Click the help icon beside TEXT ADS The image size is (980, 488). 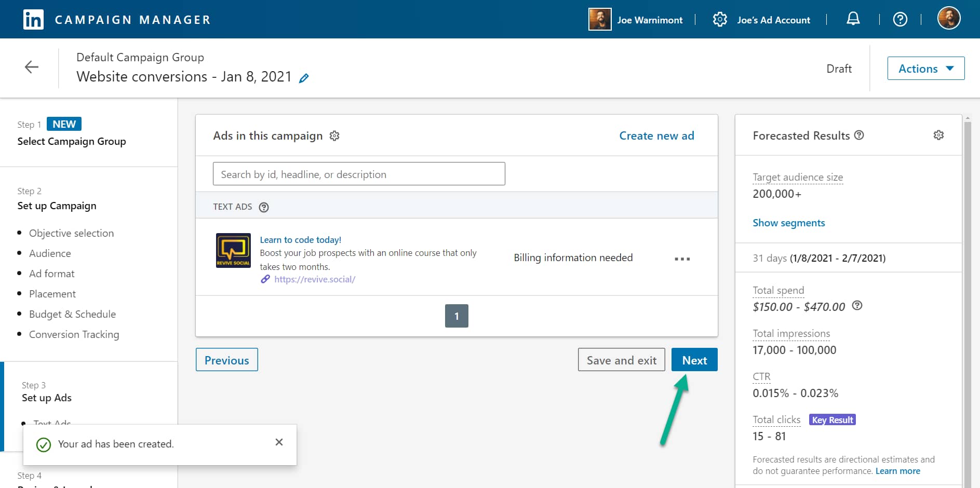264,207
